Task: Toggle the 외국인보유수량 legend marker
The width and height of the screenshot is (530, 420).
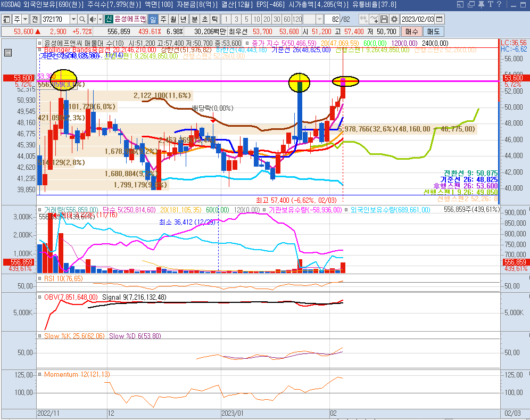Action: [x=346, y=210]
